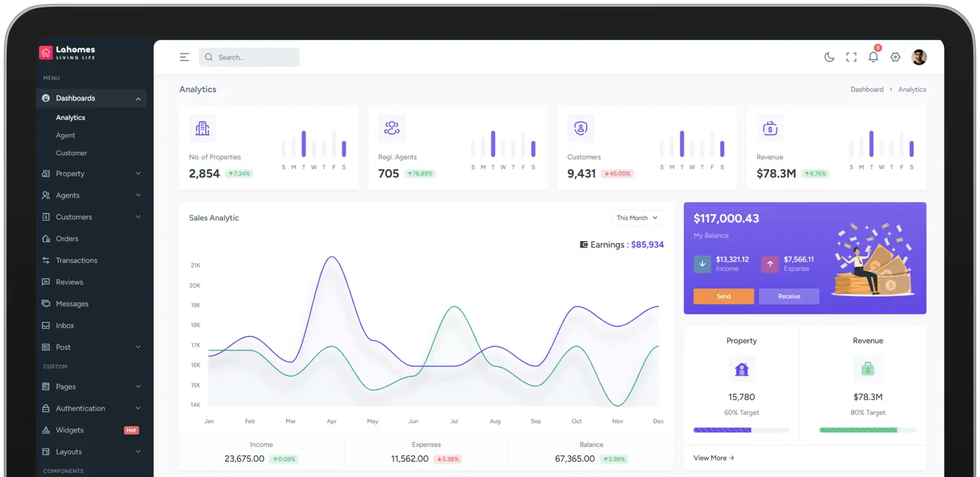Click the green Revenue bag icon

point(868,369)
